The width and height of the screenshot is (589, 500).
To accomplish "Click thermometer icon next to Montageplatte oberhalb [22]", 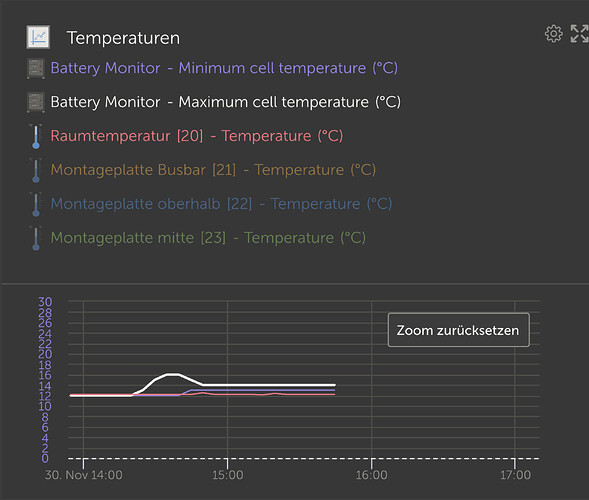I will tap(36, 204).
